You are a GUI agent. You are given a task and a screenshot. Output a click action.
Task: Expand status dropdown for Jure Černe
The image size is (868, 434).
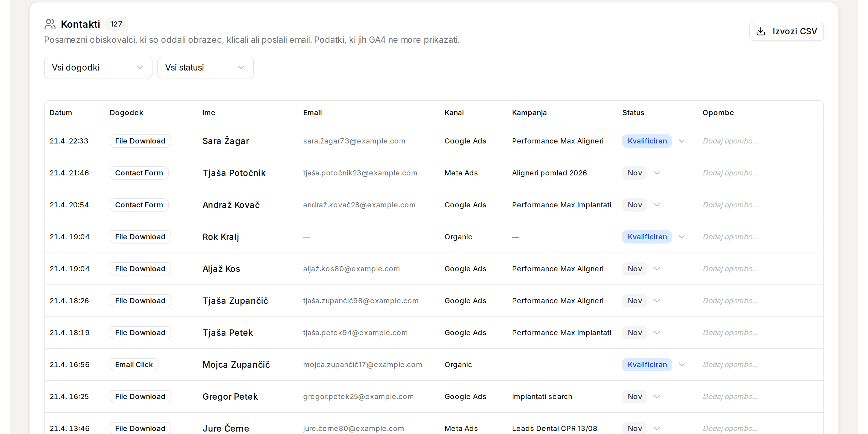pyautogui.click(x=657, y=429)
